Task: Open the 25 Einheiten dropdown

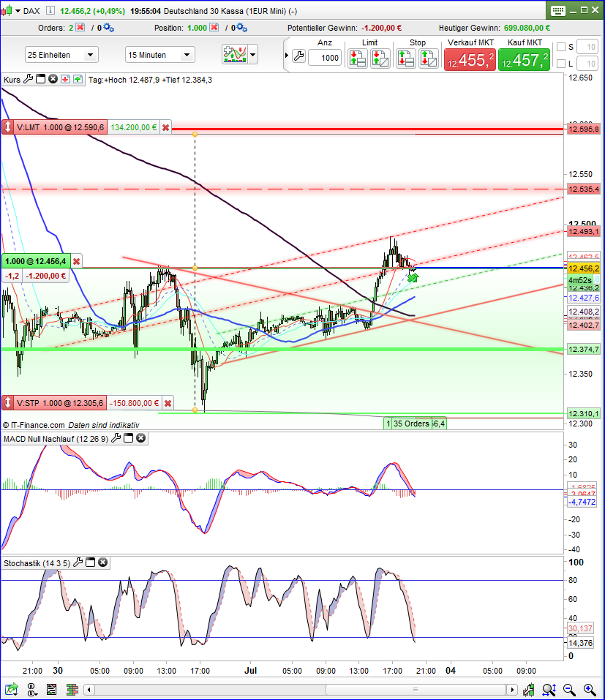Action: pyautogui.click(x=61, y=55)
